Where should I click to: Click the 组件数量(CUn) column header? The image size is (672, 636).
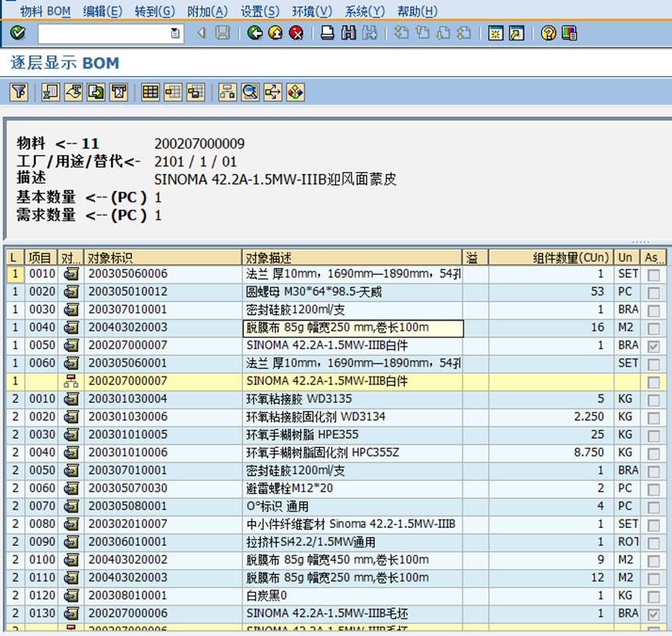[551, 257]
